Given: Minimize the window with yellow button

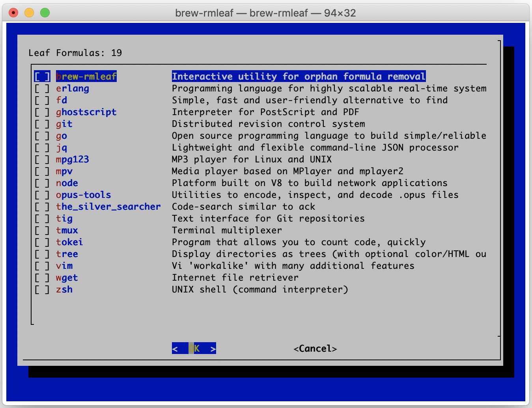Looking at the screenshot, I should pyautogui.click(x=29, y=13).
